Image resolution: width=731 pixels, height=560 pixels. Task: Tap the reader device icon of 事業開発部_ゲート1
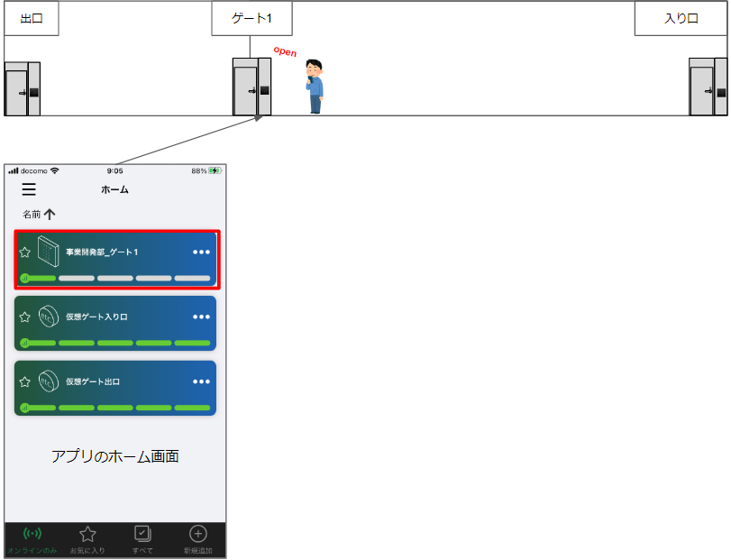point(49,252)
